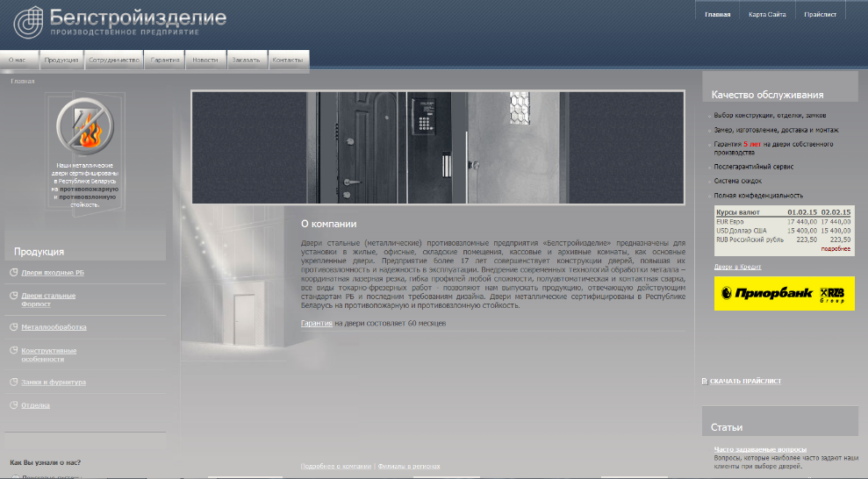Viewport: 868px width, 479px height.
Task: Open the Новости menu item
Action: (205, 60)
